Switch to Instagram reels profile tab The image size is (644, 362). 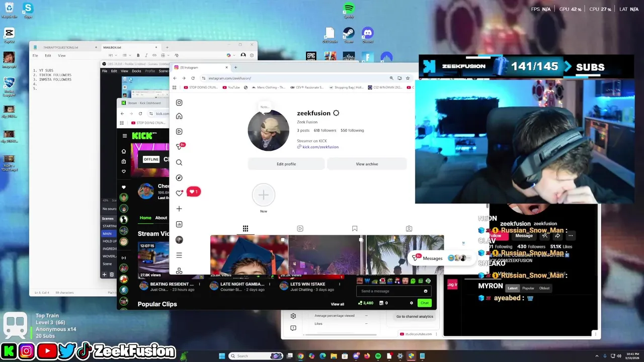point(300,229)
